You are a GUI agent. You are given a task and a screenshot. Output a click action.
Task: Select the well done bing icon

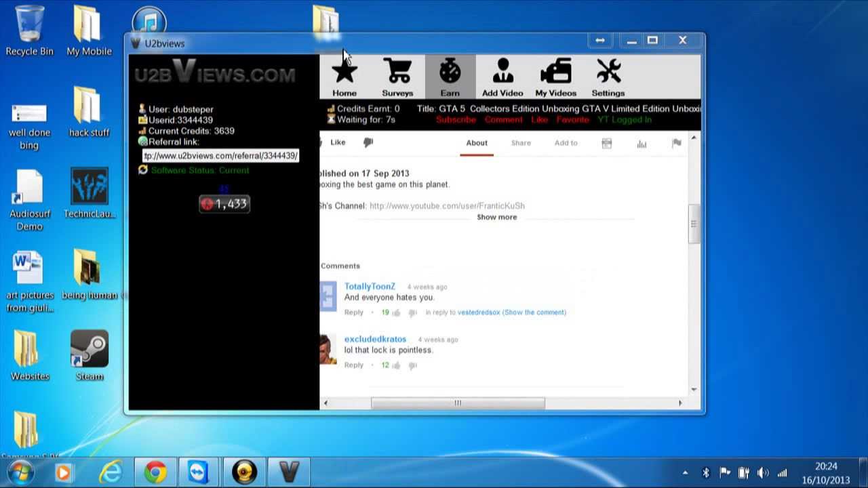point(29,126)
